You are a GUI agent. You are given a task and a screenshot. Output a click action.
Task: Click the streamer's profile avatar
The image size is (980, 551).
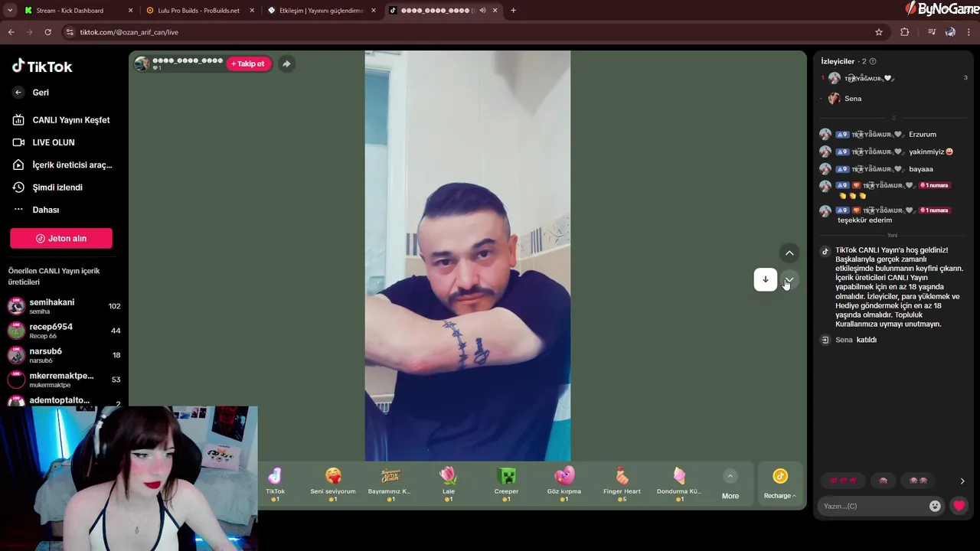point(142,64)
